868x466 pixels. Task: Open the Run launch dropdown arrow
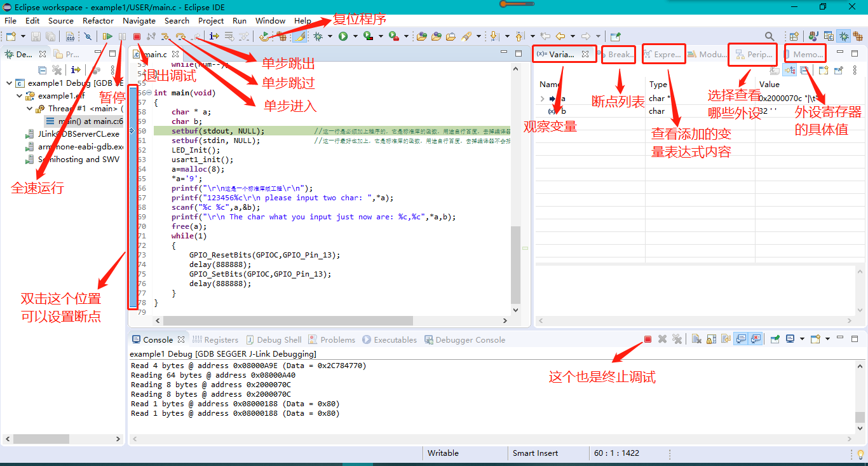(x=355, y=36)
